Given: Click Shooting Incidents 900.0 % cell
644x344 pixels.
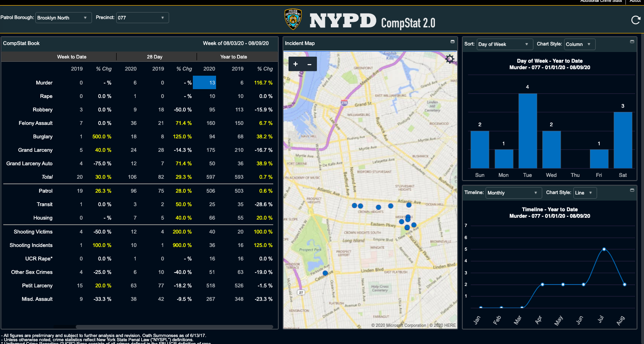Looking at the screenshot, I should (x=182, y=245).
